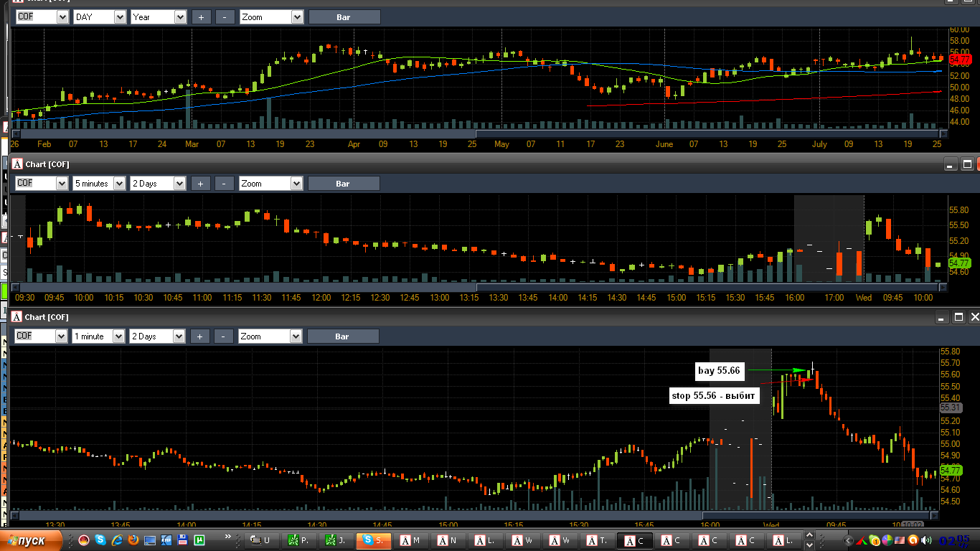Click the floppy disk quick launch icon
The height and width of the screenshot is (551, 980).
(x=182, y=540)
